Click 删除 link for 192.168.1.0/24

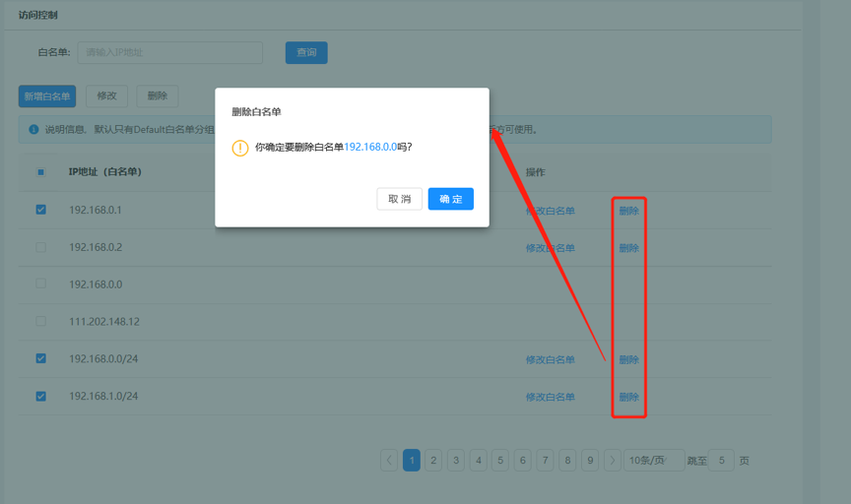[x=629, y=397]
